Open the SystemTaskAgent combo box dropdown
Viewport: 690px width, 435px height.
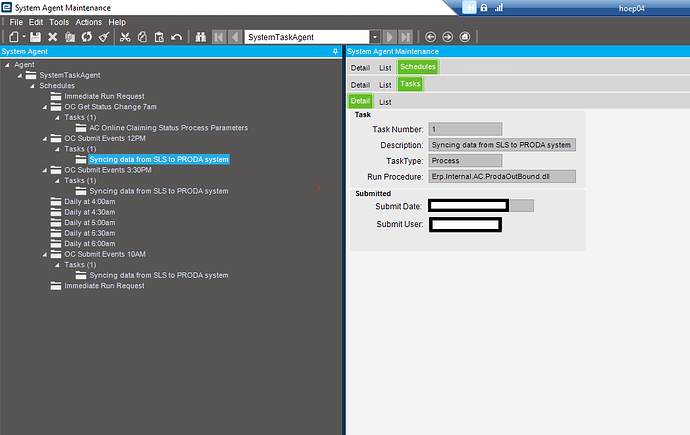point(374,37)
